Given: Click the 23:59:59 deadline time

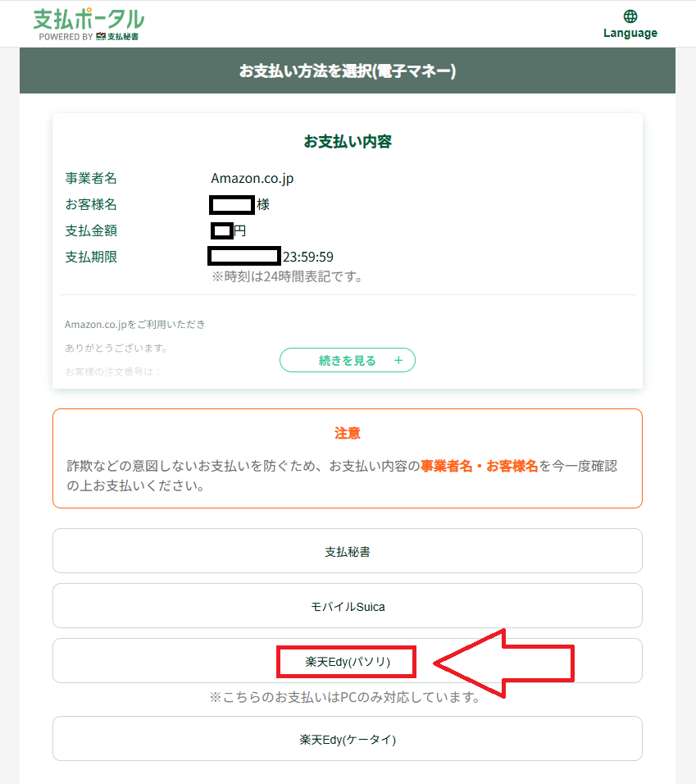Looking at the screenshot, I should pos(308,257).
